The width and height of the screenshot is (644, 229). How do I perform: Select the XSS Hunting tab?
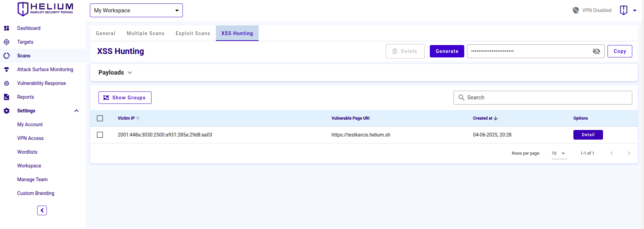tap(237, 33)
